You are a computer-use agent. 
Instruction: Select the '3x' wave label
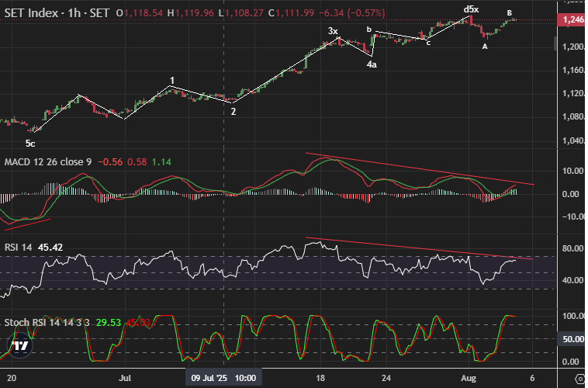point(333,31)
